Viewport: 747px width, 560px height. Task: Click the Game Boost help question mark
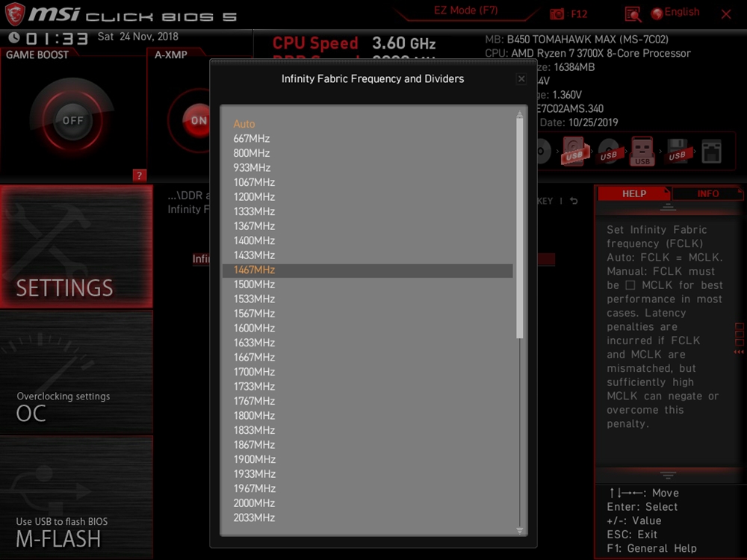pos(139,175)
